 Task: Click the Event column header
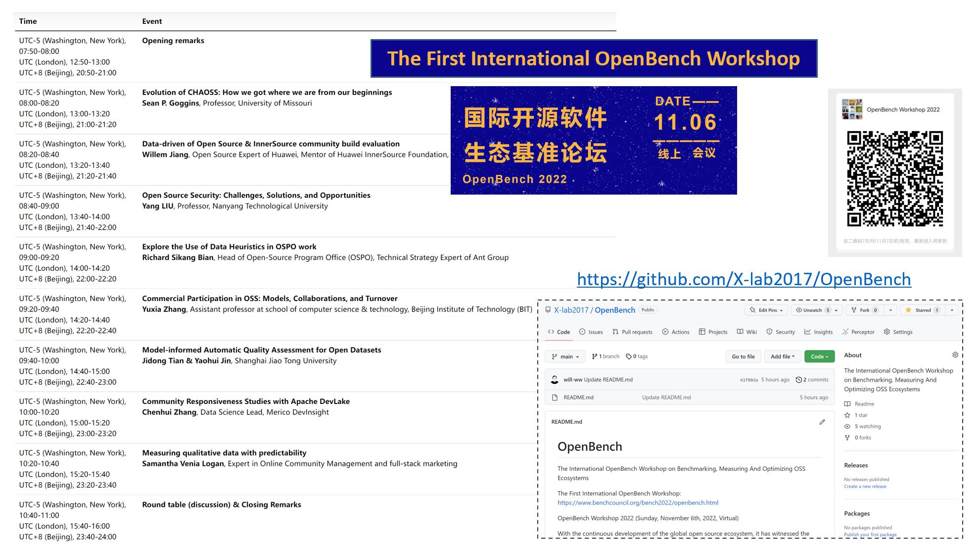(x=152, y=21)
